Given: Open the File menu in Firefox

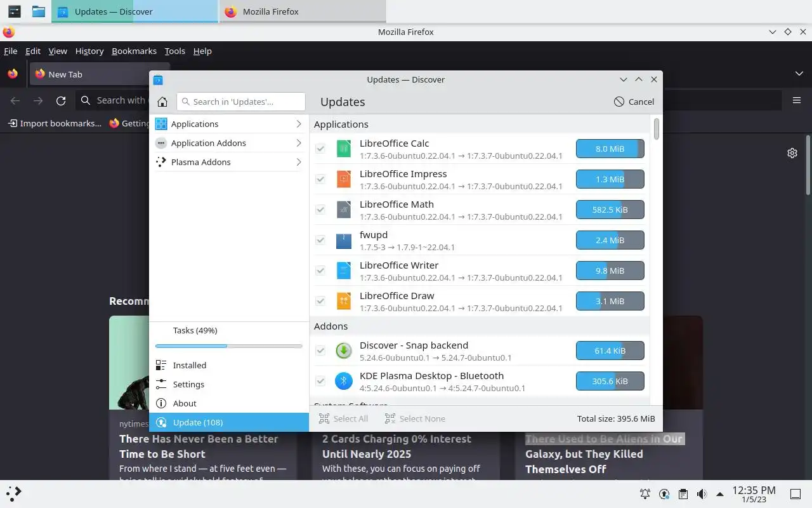Looking at the screenshot, I should coord(10,51).
